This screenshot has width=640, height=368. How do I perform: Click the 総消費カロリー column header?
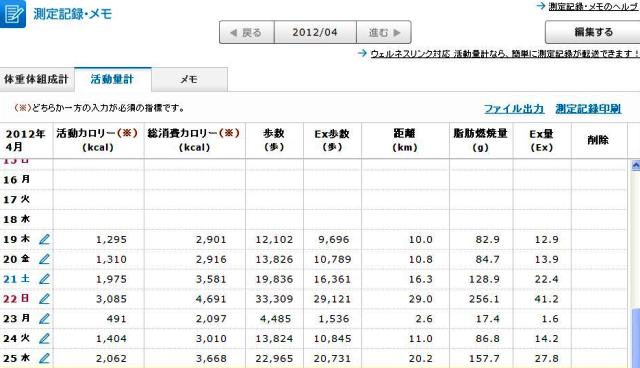194,140
